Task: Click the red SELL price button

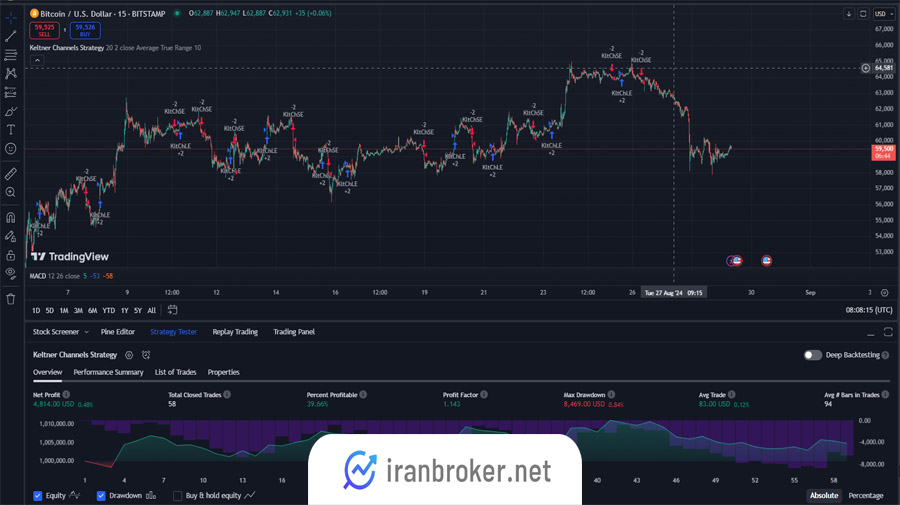Action: (44, 30)
